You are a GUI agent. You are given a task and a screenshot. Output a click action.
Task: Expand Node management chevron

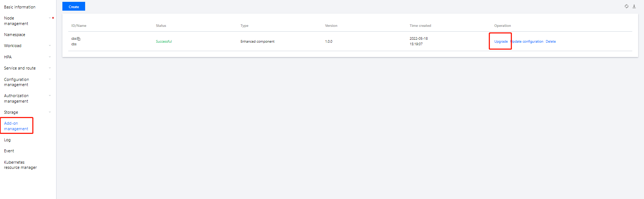tap(50, 18)
